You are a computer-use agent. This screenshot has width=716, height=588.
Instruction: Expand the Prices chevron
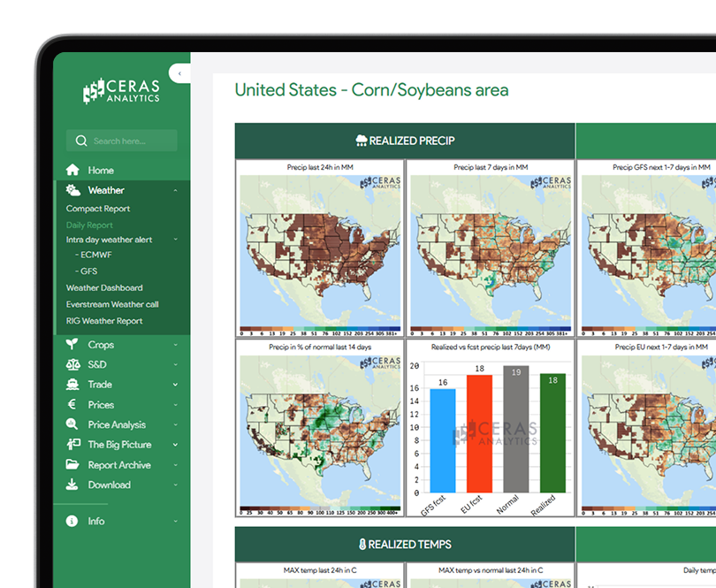(x=175, y=405)
